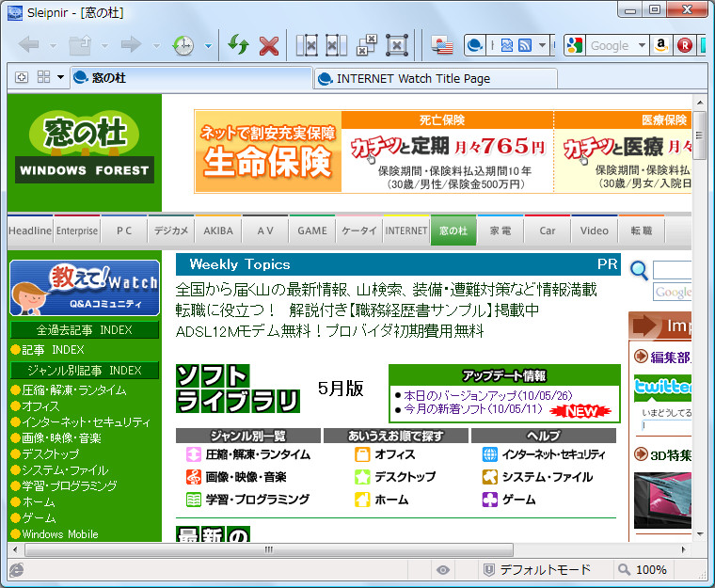The width and height of the screenshot is (715, 588).
Task: Open the 今月の新着ソフト link
Action: pos(473,408)
